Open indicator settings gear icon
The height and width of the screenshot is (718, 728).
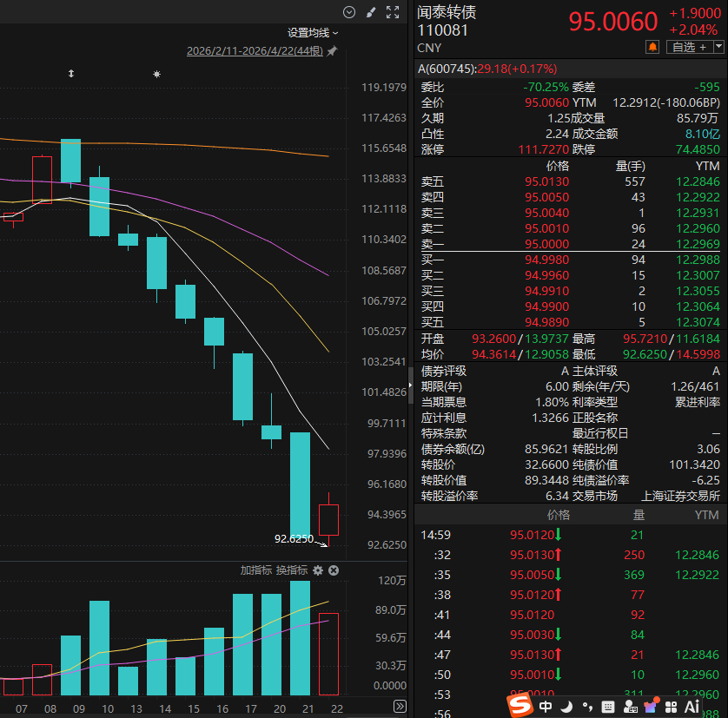(x=318, y=570)
